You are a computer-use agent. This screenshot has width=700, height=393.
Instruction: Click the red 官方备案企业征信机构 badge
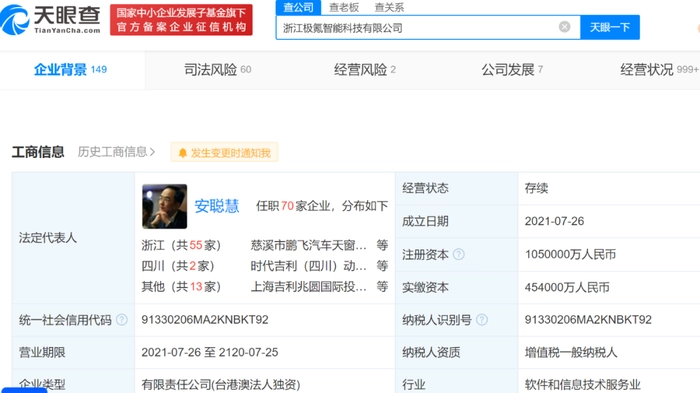point(181,20)
